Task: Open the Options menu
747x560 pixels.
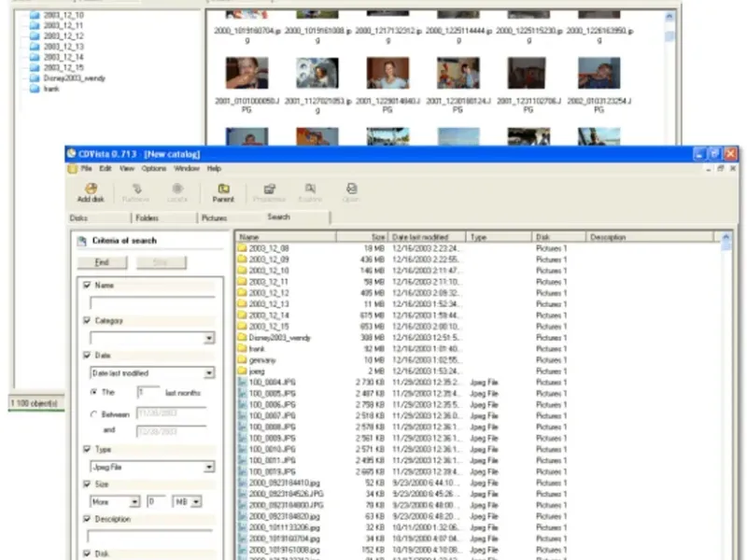Action: coord(153,168)
